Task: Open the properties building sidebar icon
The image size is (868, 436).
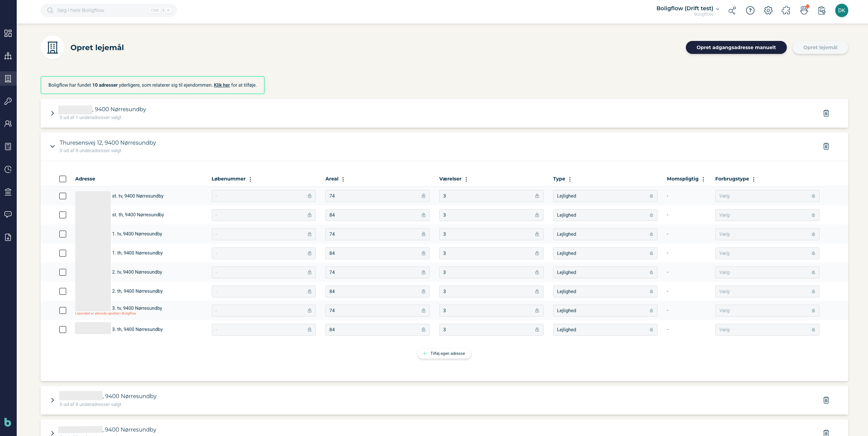Action: (8, 78)
